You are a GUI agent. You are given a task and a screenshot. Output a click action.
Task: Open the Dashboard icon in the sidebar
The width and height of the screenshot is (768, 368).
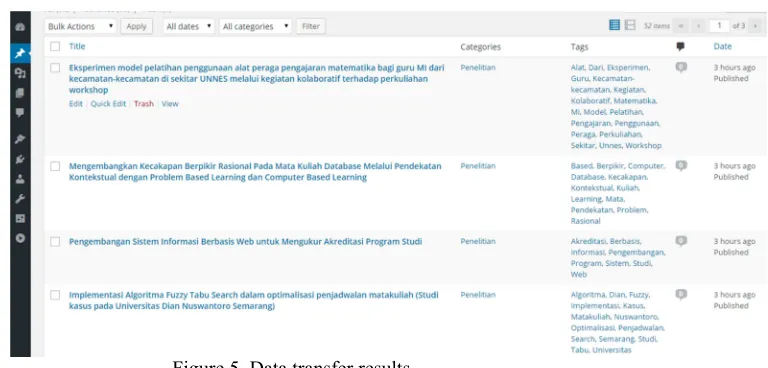[x=20, y=27]
